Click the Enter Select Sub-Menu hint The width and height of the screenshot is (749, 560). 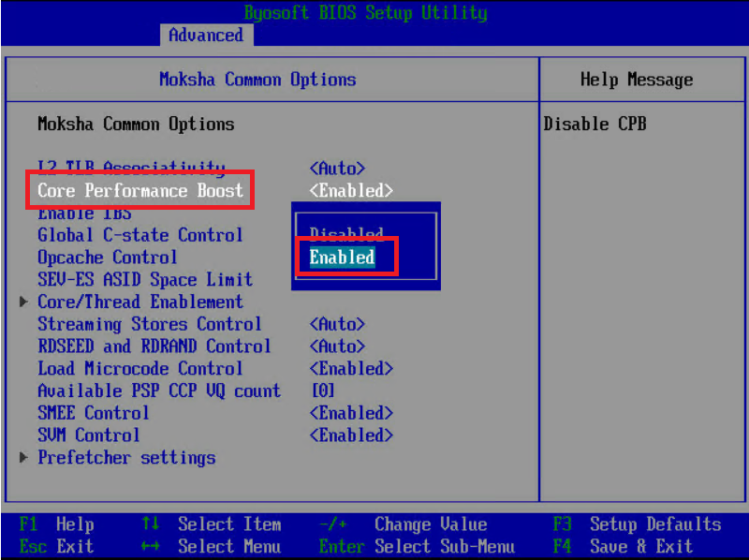pos(417,546)
